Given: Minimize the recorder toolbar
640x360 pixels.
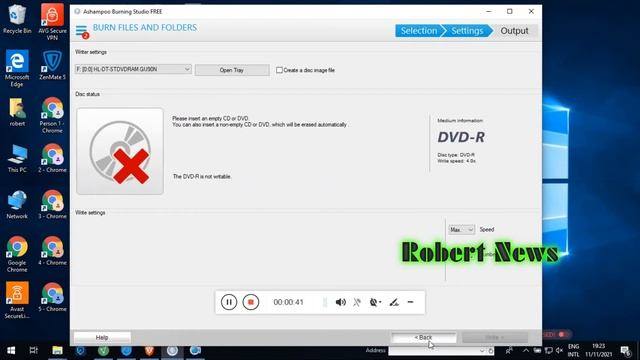Looking at the screenshot, I should tap(411, 302).
